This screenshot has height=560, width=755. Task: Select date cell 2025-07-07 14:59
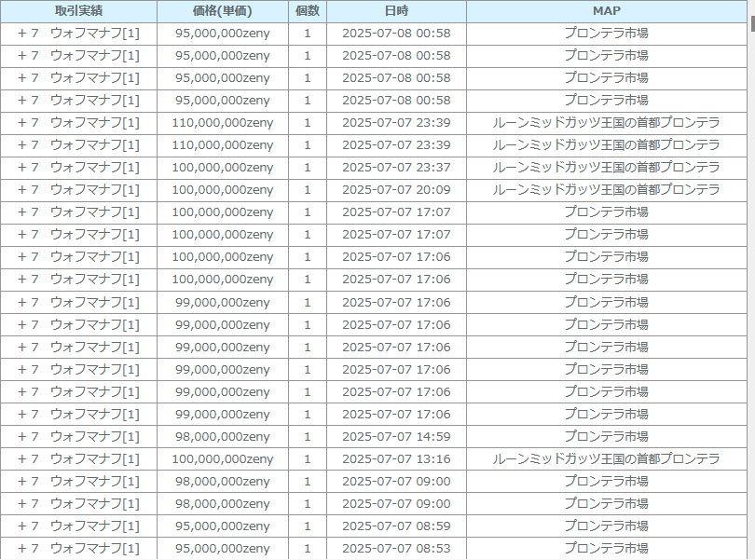coord(396,437)
